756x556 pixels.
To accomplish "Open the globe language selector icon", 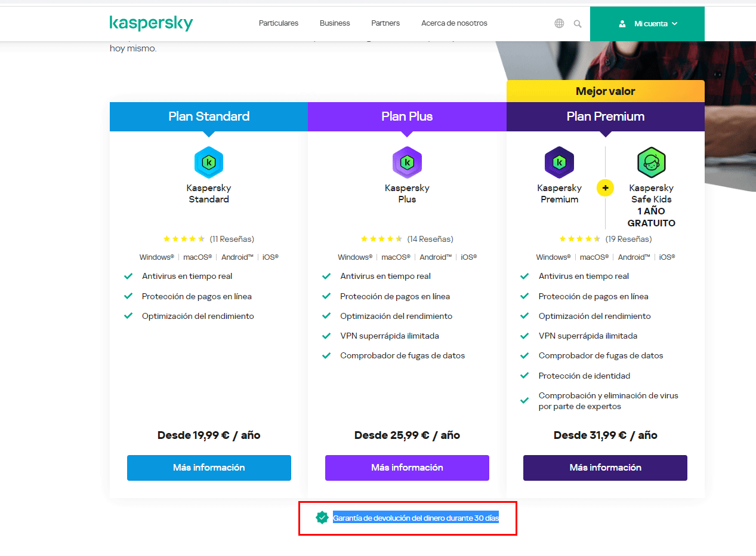I will pos(559,23).
